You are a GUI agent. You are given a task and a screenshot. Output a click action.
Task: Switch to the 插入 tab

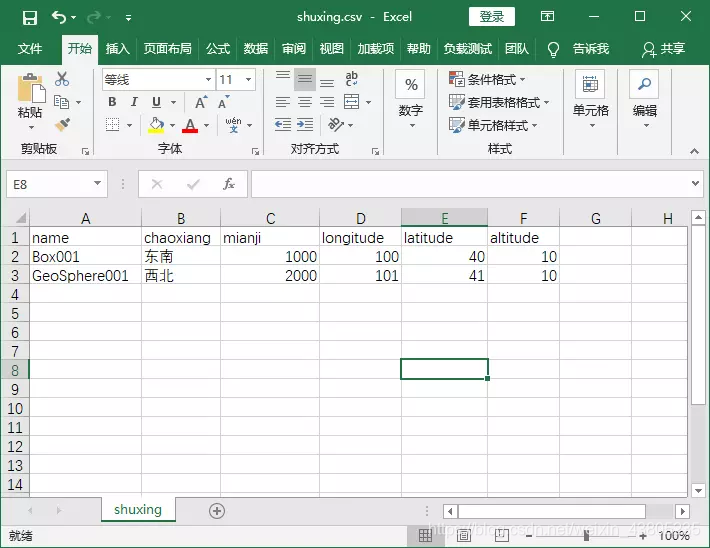coord(117,48)
